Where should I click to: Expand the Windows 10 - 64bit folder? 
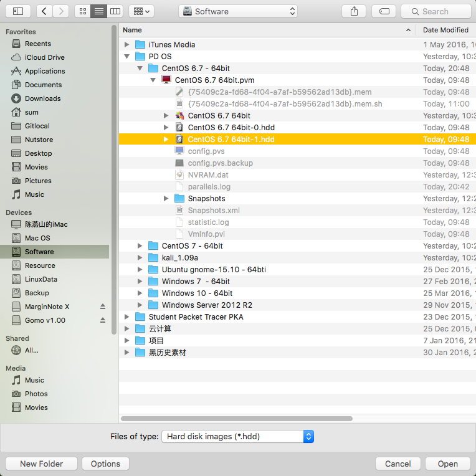(140, 293)
